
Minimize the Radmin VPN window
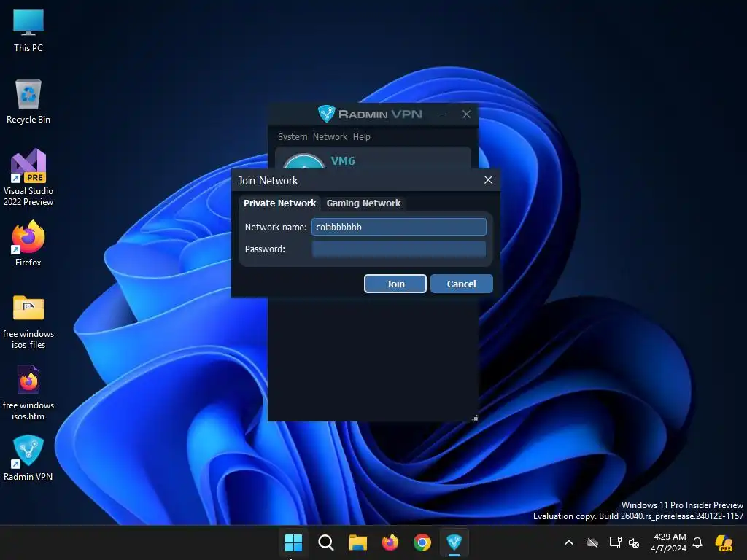tap(441, 114)
